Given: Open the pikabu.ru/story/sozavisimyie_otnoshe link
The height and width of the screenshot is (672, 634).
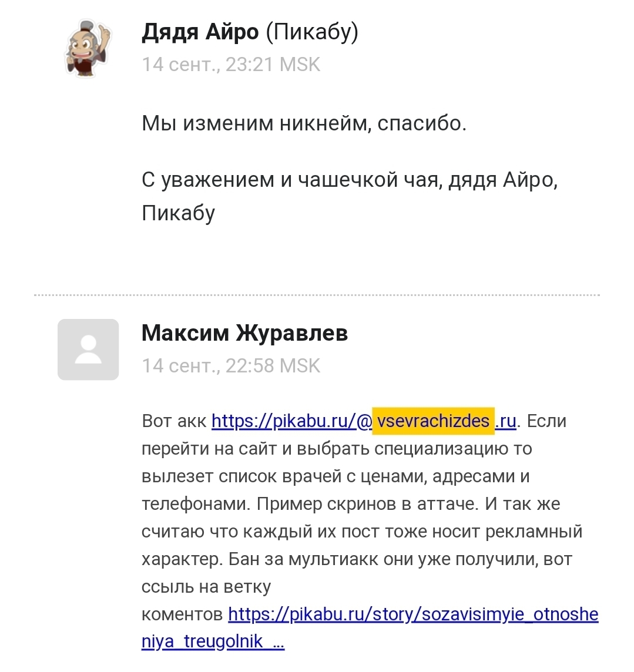Looking at the screenshot, I should tap(413, 614).
